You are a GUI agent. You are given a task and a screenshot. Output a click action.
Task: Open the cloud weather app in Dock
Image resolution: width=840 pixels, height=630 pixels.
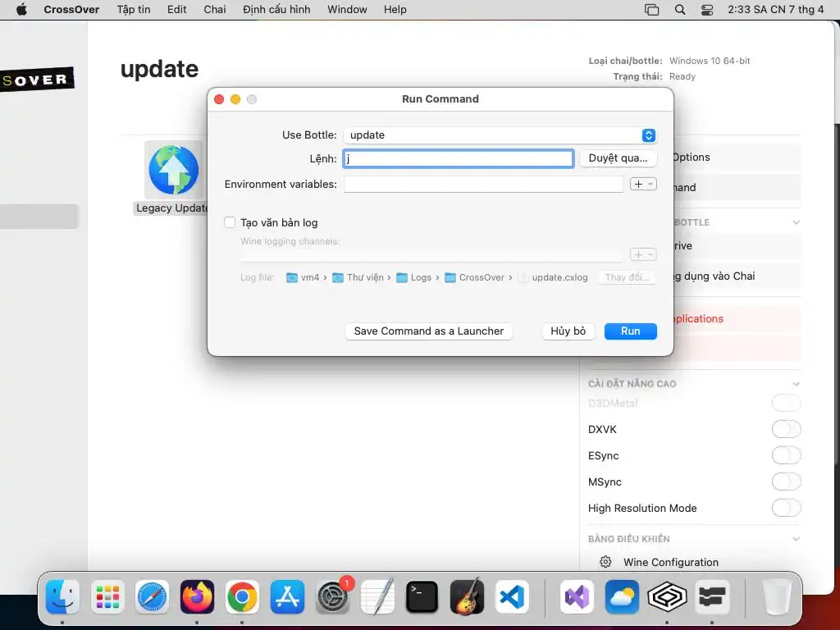pyautogui.click(x=622, y=596)
